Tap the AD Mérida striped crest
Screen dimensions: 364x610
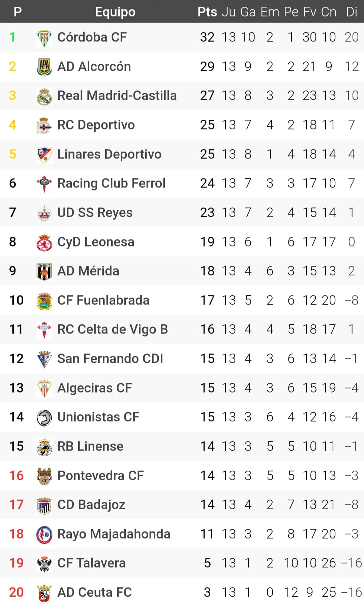pyautogui.click(x=44, y=271)
